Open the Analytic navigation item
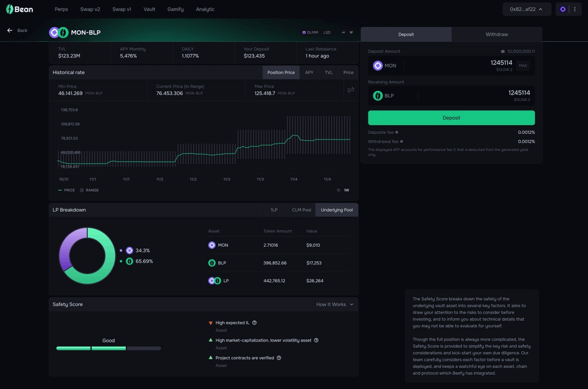The height and width of the screenshot is (389, 588). pos(205,9)
